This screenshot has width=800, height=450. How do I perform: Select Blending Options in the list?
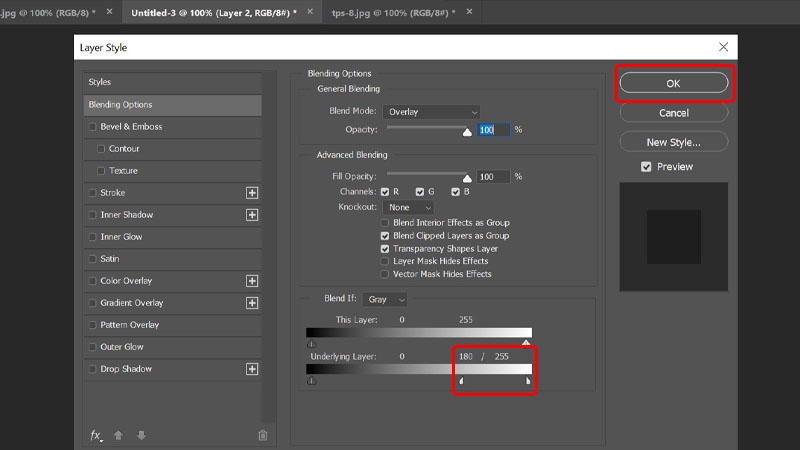[172, 105]
